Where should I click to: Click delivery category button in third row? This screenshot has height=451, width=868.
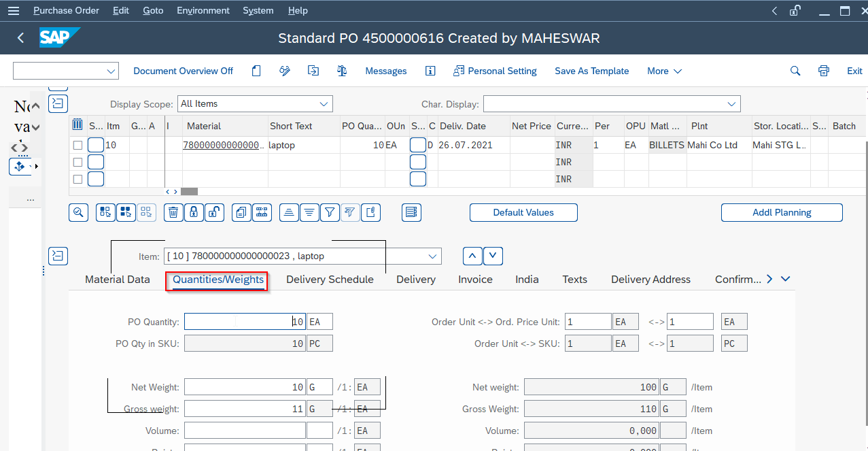click(x=418, y=179)
